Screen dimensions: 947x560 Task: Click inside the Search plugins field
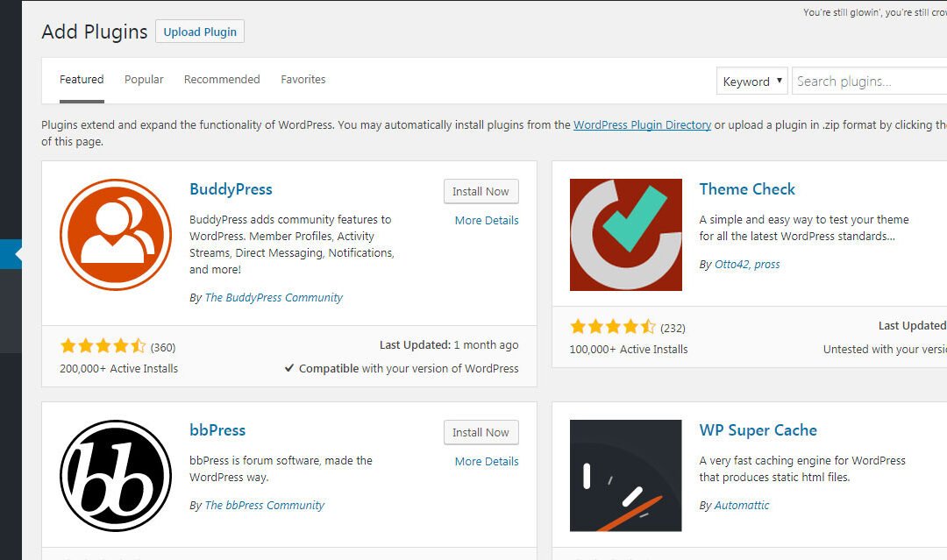[x=868, y=82]
